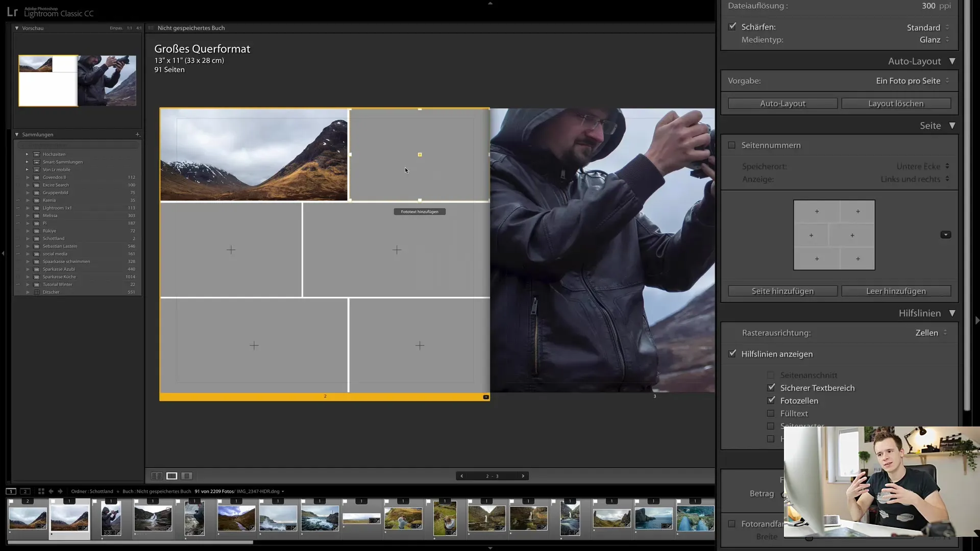Open Medientyp Glanz dropdown
The image size is (980, 551).
tap(935, 40)
